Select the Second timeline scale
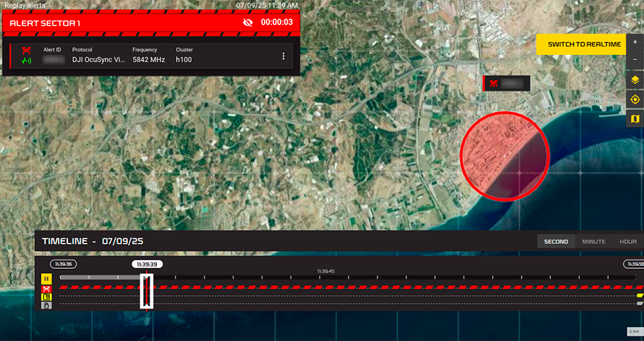Image resolution: width=644 pixels, height=341 pixels. pos(556,242)
